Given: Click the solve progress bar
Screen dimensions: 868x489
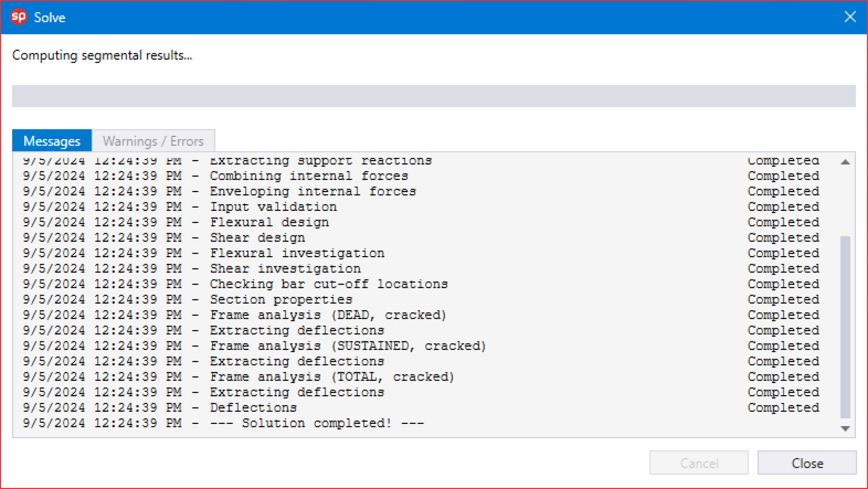Looking at the screenshot, I should [434, 96].
